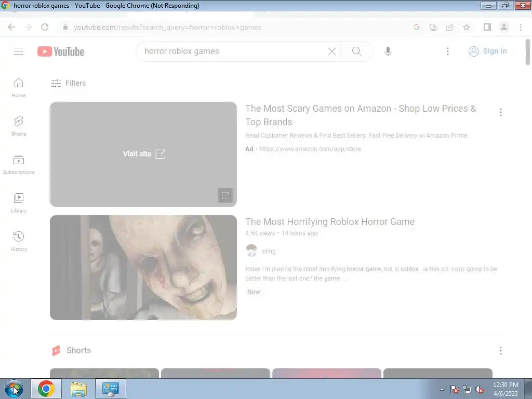
Task: Open The Most Horrifying Roblox Horror Game title
Action: pos(330,221)
